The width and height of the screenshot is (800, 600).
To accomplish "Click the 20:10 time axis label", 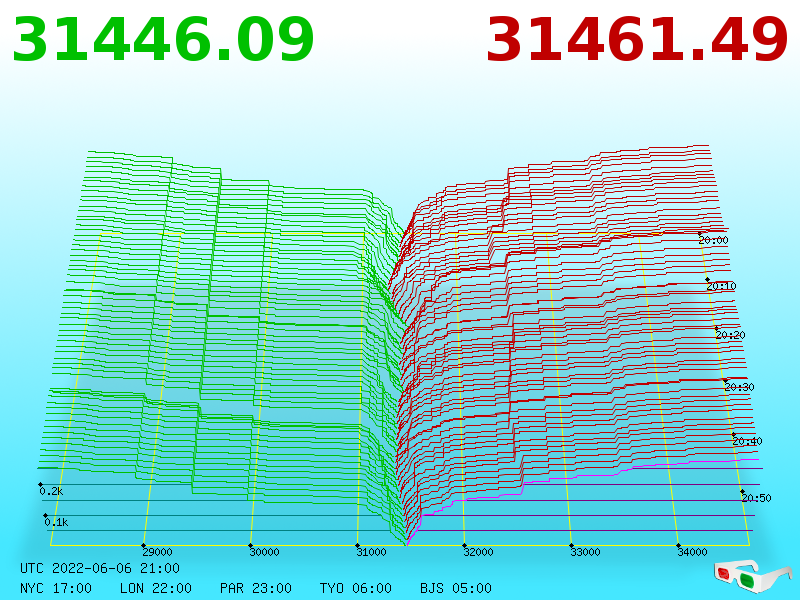I will coord(721,286).
